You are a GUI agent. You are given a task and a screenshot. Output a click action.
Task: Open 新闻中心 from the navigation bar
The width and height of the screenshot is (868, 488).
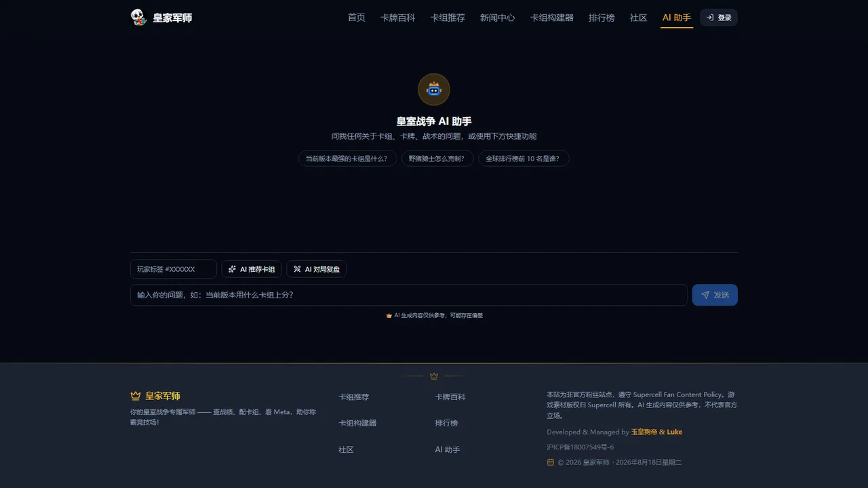[x=498, y=18]
